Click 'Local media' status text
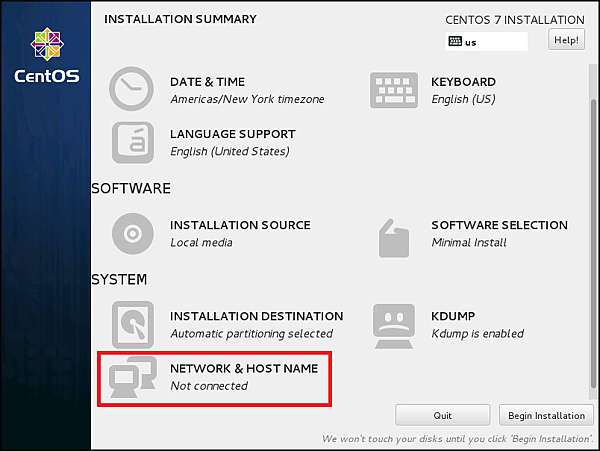 (x=201, y=243)
